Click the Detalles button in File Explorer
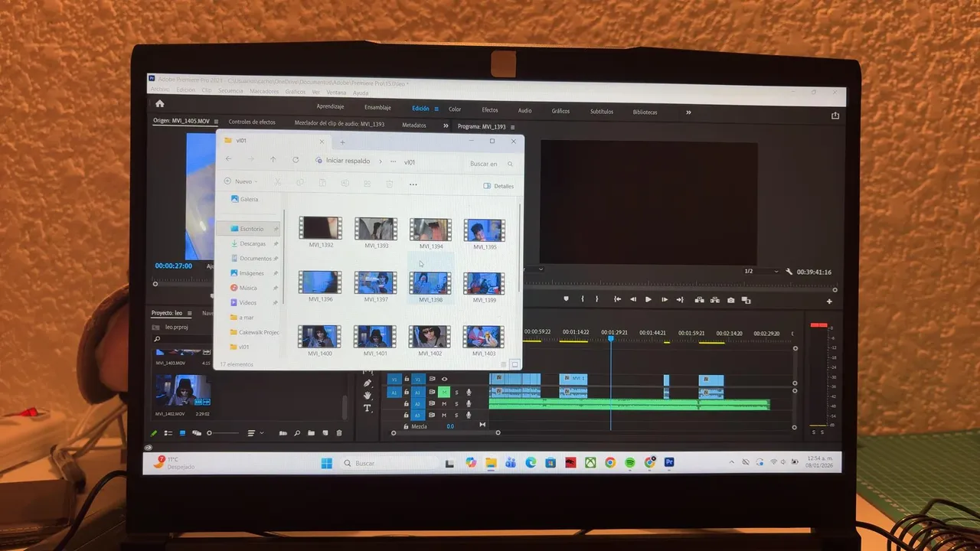The width and height of the screenshot is (980, 551). pos(499,186)
